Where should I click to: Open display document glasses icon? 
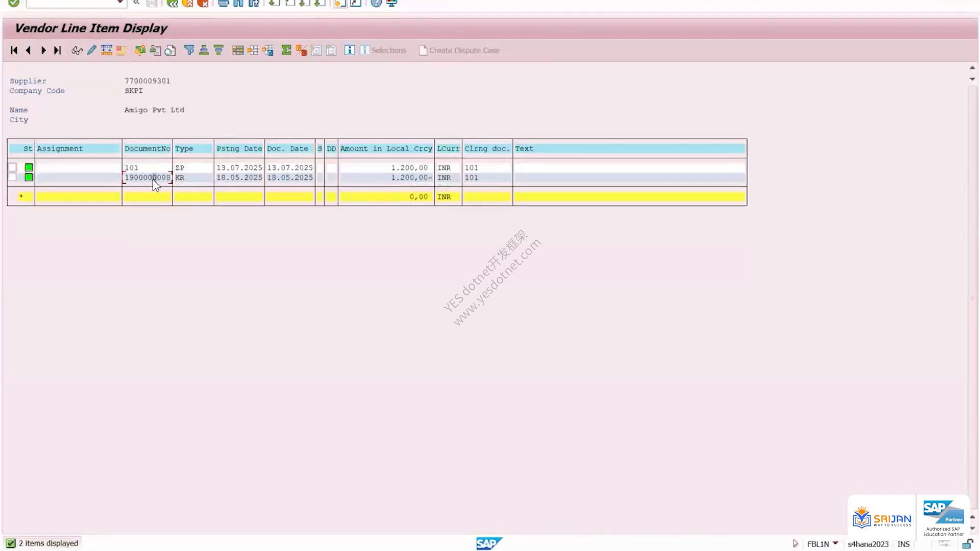[x=77, y=50]
